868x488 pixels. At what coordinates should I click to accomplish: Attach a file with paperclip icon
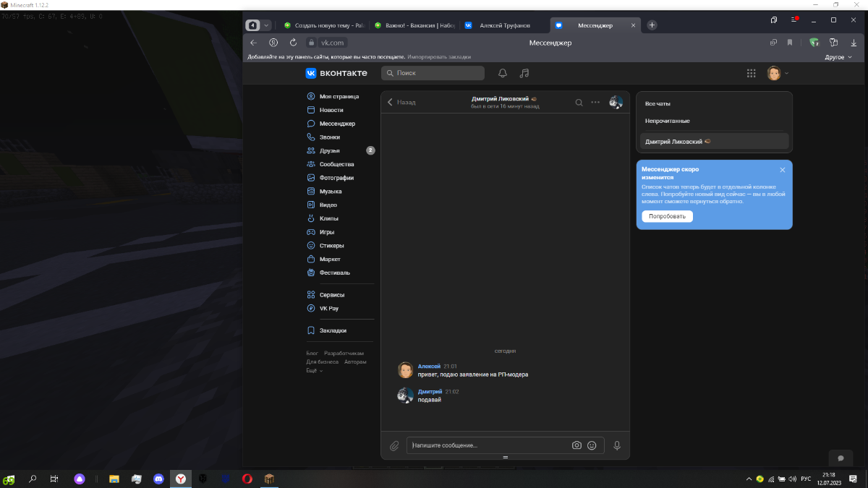point(394,446)
